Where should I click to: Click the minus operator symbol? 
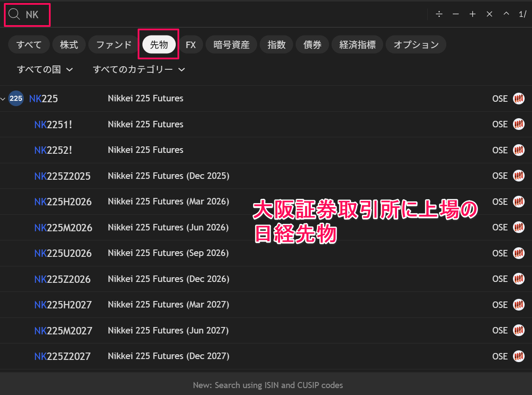pos(455,14)
